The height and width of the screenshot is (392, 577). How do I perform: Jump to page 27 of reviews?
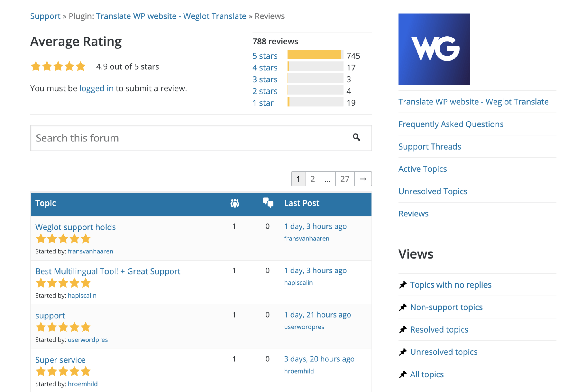point(345,179)
